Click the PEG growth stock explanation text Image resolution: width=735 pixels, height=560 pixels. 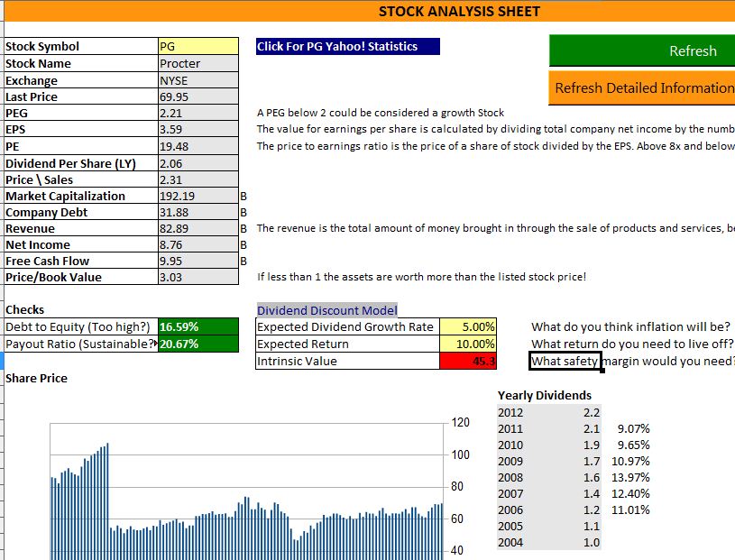coord(381,113)
